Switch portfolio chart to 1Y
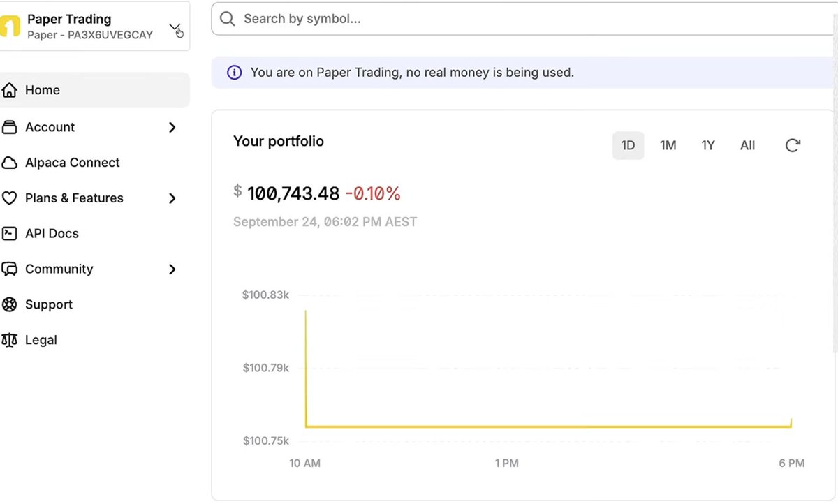The height and width of the screenshot is (504, 838). 708,145
